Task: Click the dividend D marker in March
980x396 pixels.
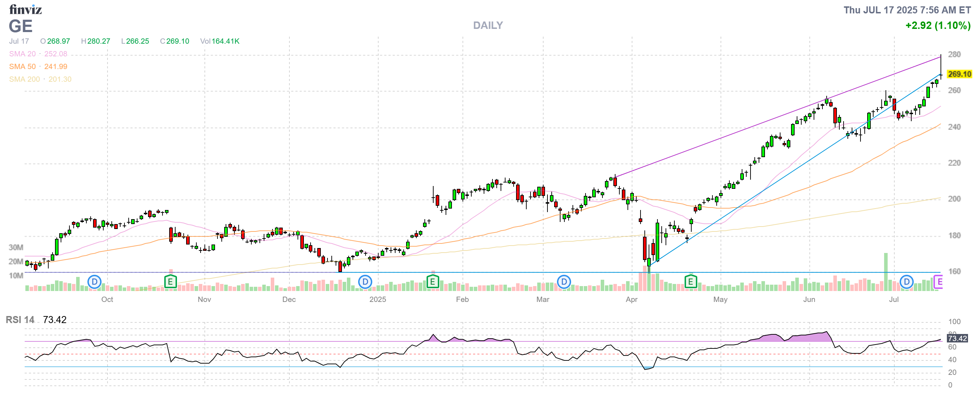Action: pos(563,282)
